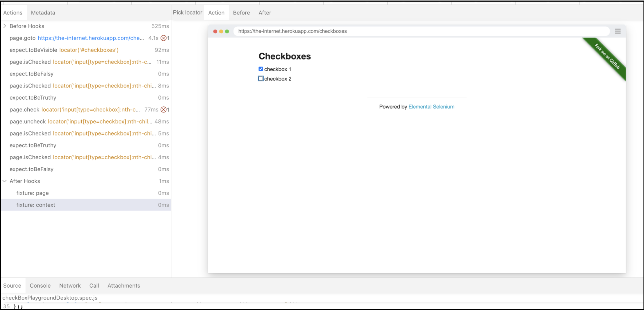Click yellow window dot in snapshot
Viewport: 644px width, 310px height.
[221, 31]
